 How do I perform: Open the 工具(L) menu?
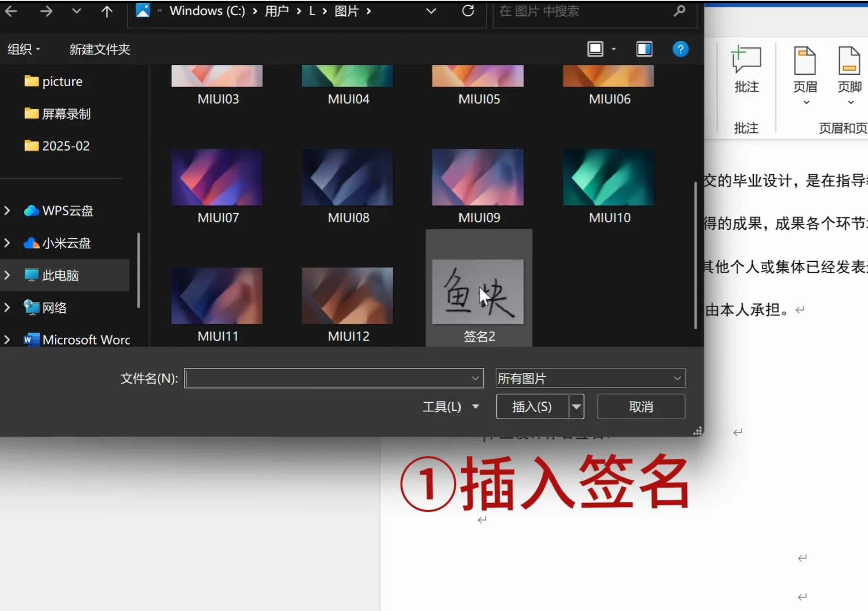(x=450, y=406)
